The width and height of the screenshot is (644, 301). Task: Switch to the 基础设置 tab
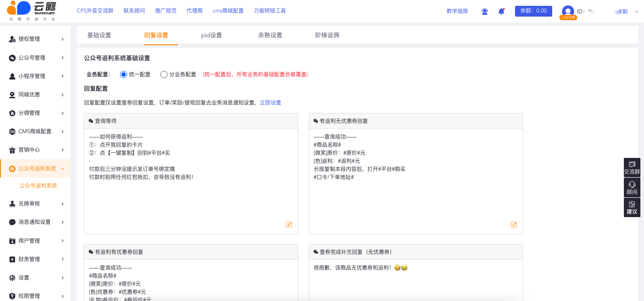(x=99, y=35)
